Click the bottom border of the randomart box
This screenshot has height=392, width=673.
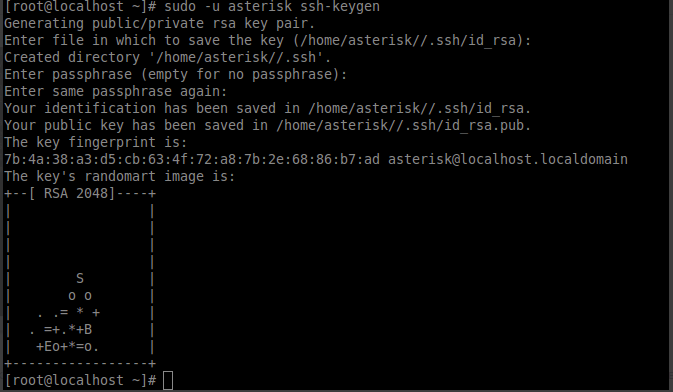coord(80,364)
